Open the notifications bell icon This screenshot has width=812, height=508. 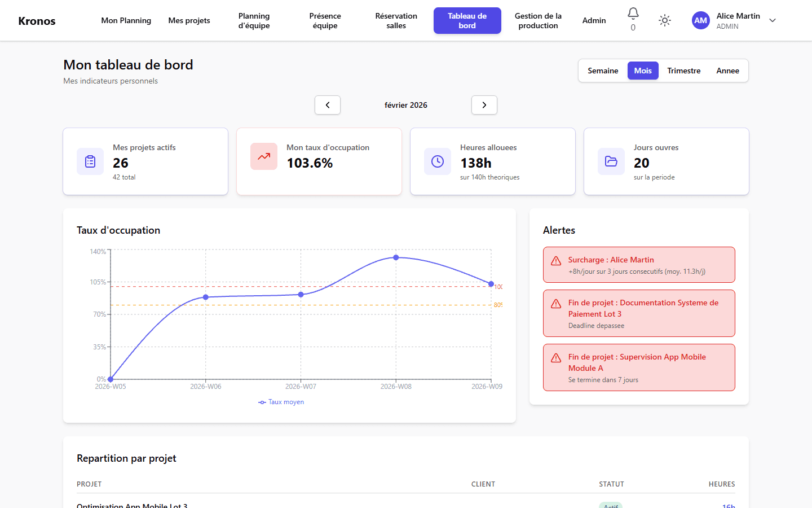633,14
